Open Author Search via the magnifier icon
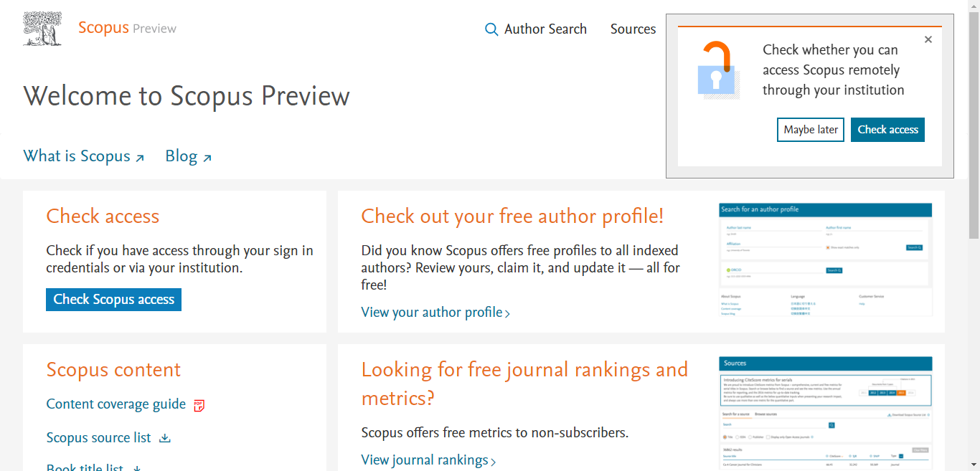Screen dimensions: 980x471 [x=491, y=29]
